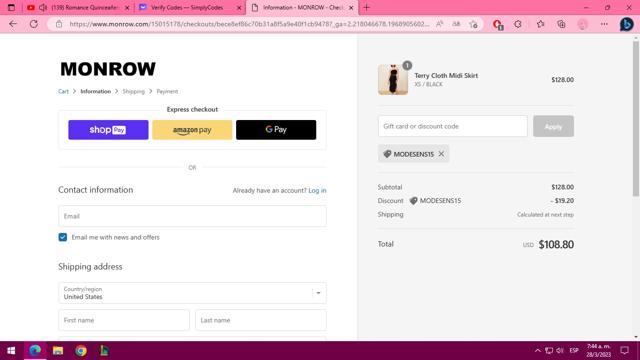640x360 pixels.
Task: Open Google Chrome from taskbar
Action: click(x=81, y=351)
